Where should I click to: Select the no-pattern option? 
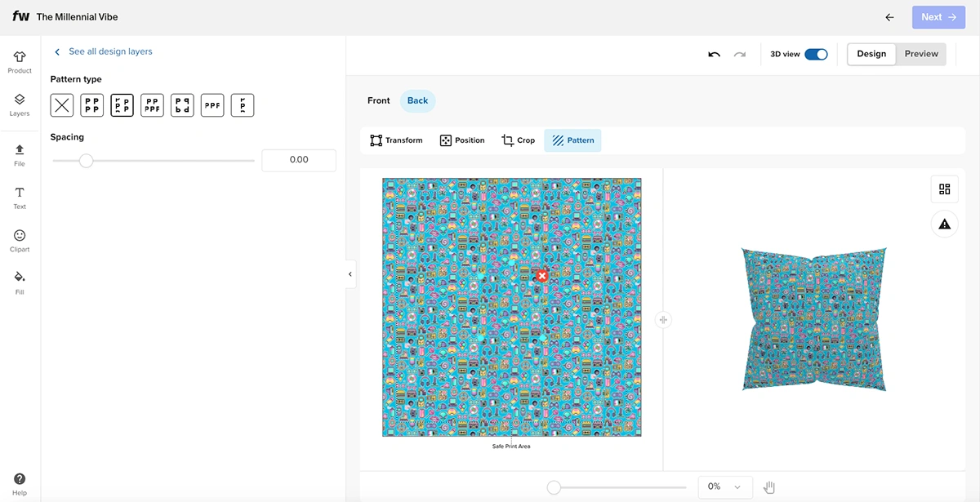coord(62,104)
